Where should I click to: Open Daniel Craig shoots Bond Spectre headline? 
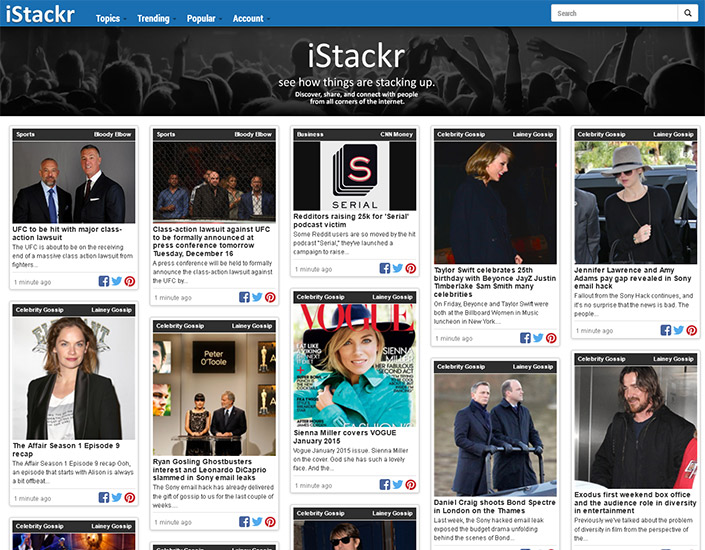495,506
